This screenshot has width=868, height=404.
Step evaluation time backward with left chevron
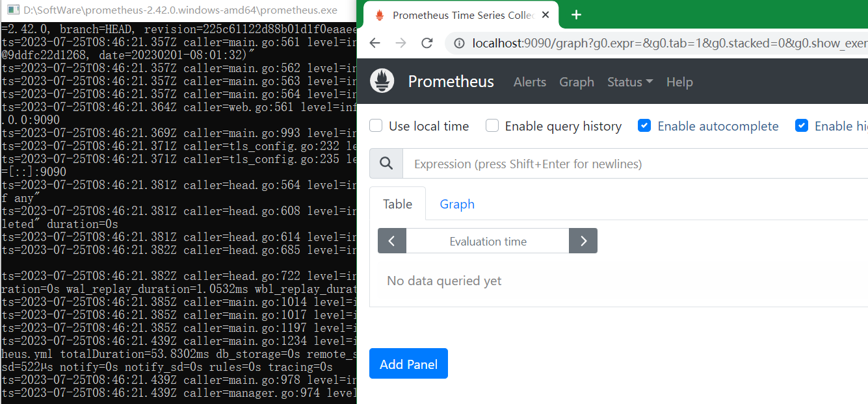[392, 241]
